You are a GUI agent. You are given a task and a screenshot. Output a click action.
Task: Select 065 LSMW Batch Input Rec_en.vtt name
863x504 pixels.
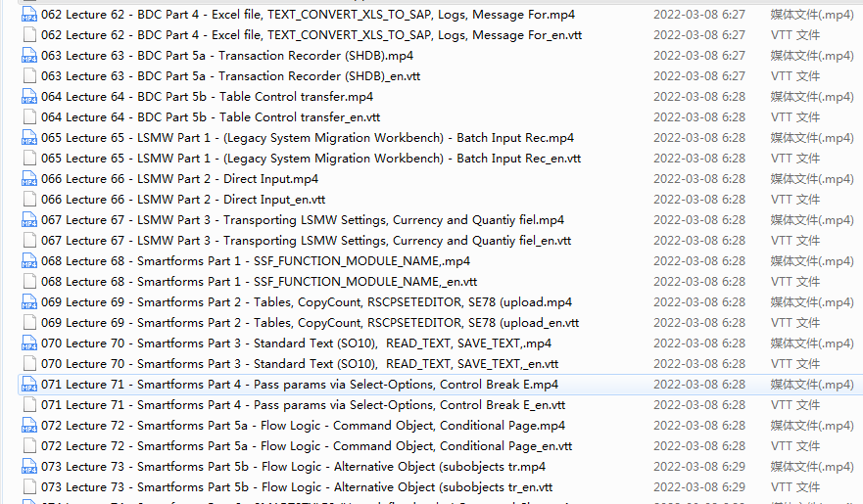coord(311,159)
